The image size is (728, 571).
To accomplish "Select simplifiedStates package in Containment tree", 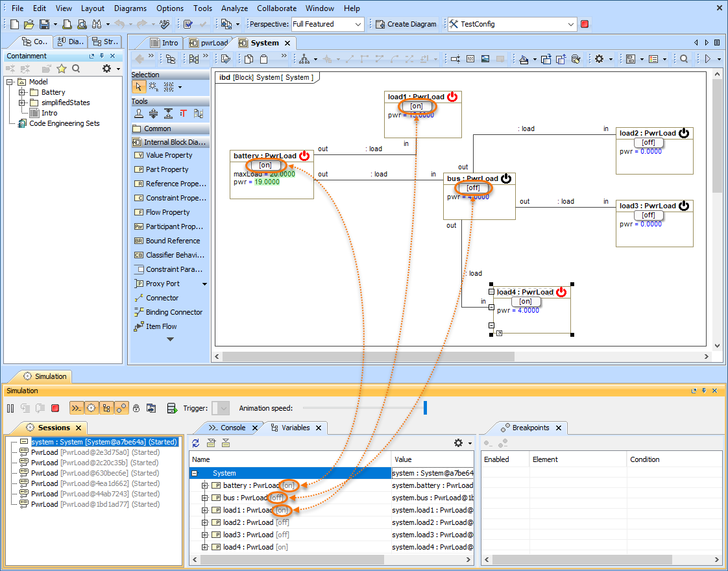I will [x=66, y=103].
